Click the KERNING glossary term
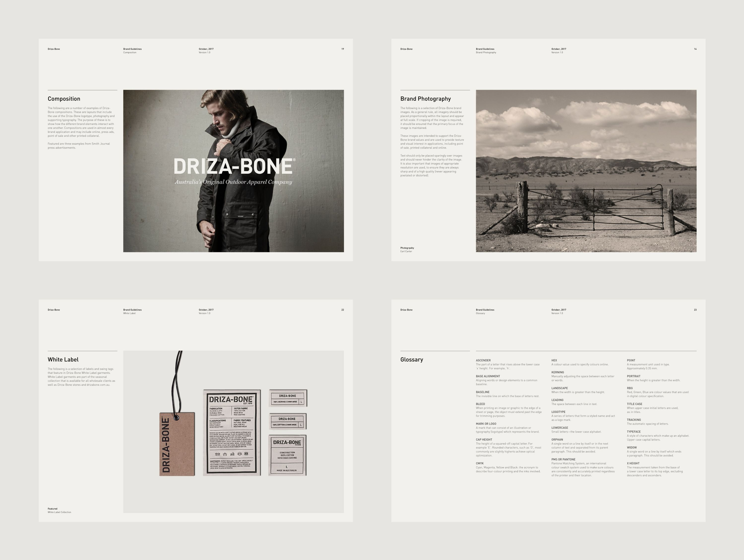Screen dimensions: 744x560 557,372
